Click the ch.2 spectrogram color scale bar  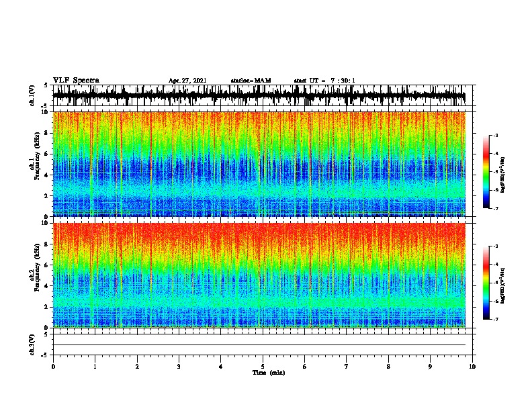(x=486, y=283)
